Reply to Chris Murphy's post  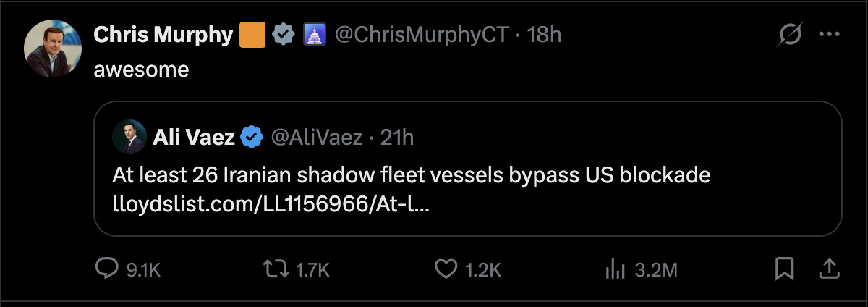pos(107,270)
